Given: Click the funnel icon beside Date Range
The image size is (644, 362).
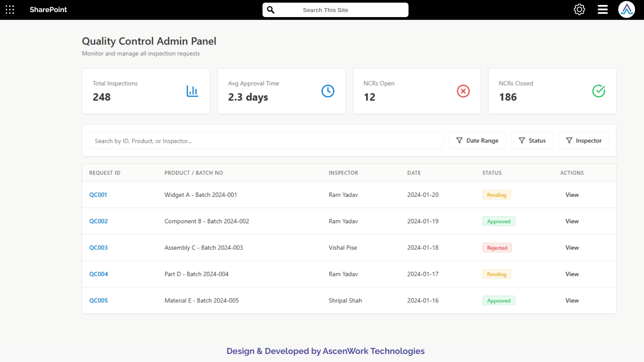Looking at the screenshot, I should [459, 140].
